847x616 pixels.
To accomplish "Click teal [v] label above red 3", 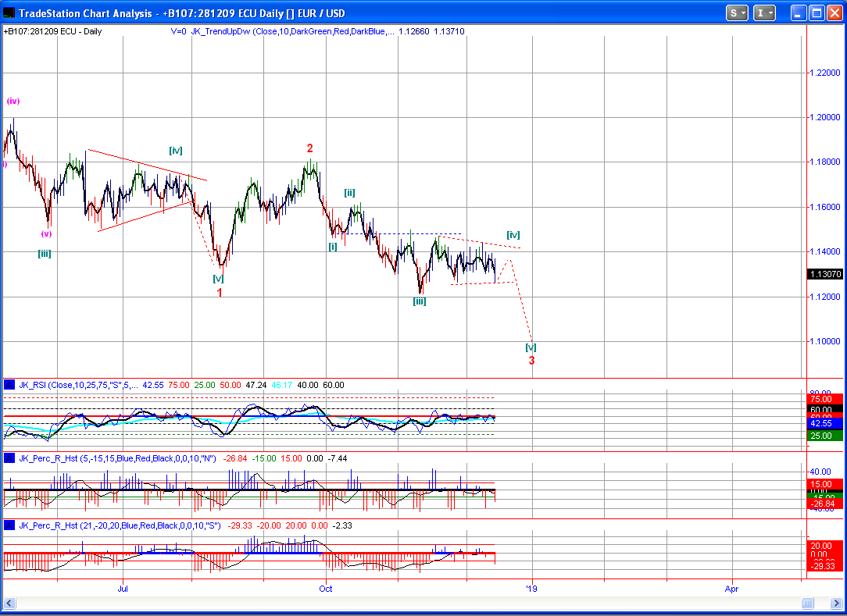I will [531, 347].
